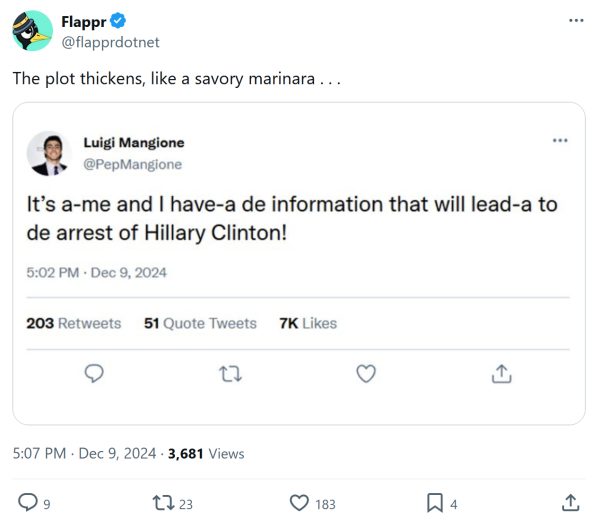View the 203 Retweets list
Screen dimensions: 600x521
click(x=73, y=323)
